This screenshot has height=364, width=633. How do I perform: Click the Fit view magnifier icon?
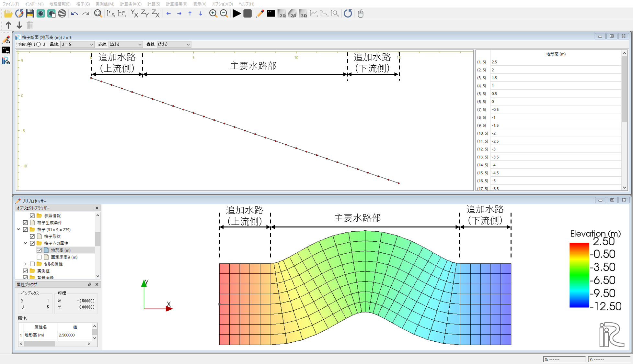pos(98,14)
